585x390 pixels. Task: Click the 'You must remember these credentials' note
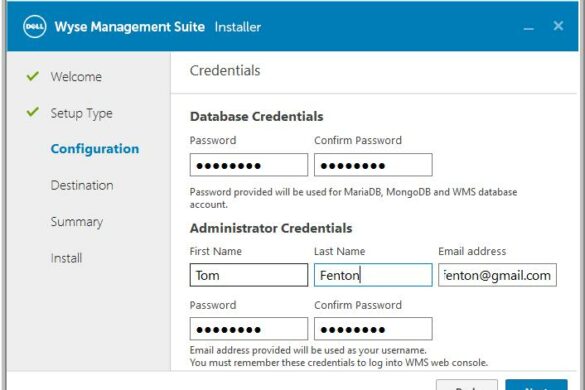339,363
